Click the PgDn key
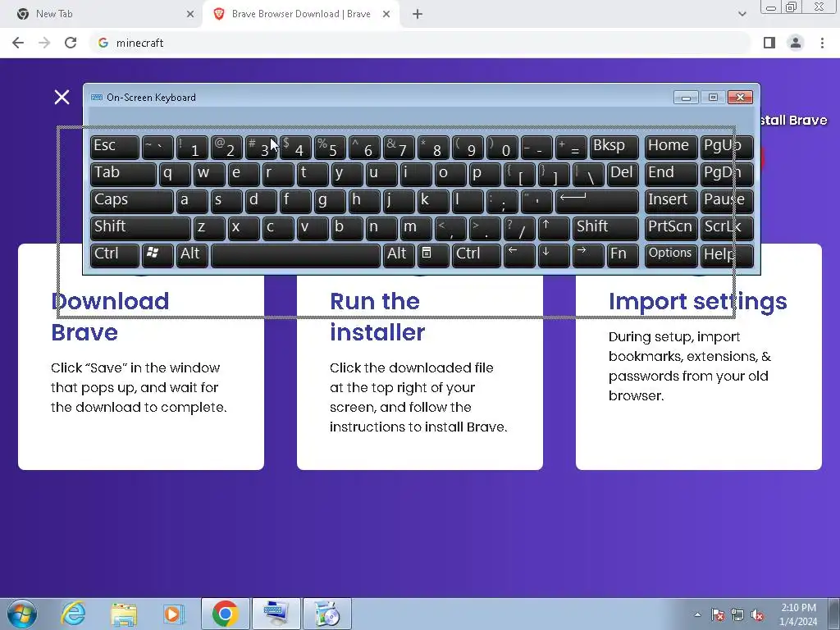Image resolution: width=840 pixels, height=630 pixels. [x=727, y=174]
